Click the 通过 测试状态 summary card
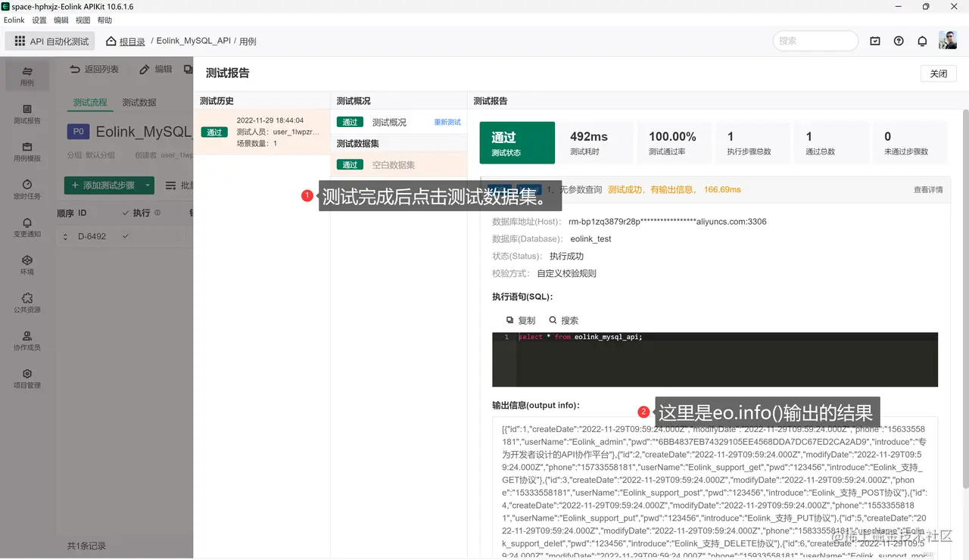 [517, 142]
